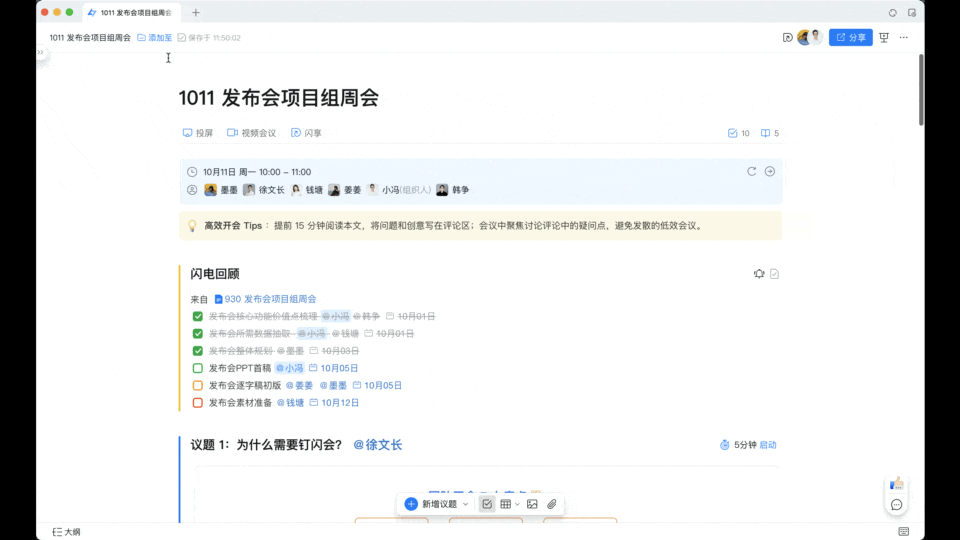Click the @钱塘 mention on 素材准备 task

(290, 402)
